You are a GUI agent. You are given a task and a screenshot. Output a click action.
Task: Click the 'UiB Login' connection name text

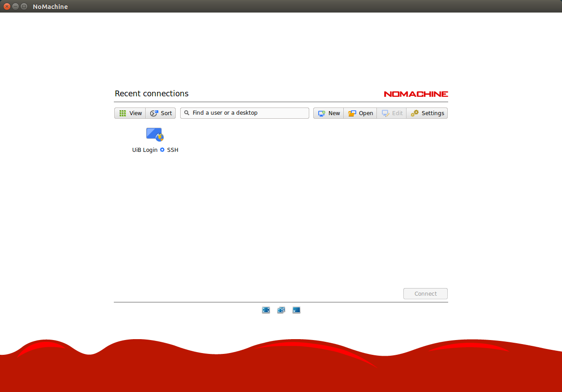click(145, 150)
